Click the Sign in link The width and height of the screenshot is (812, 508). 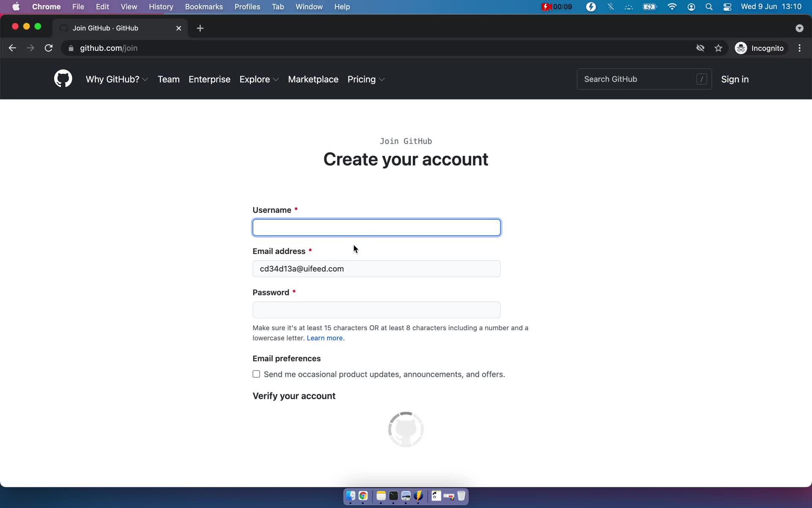coord(735,79)
